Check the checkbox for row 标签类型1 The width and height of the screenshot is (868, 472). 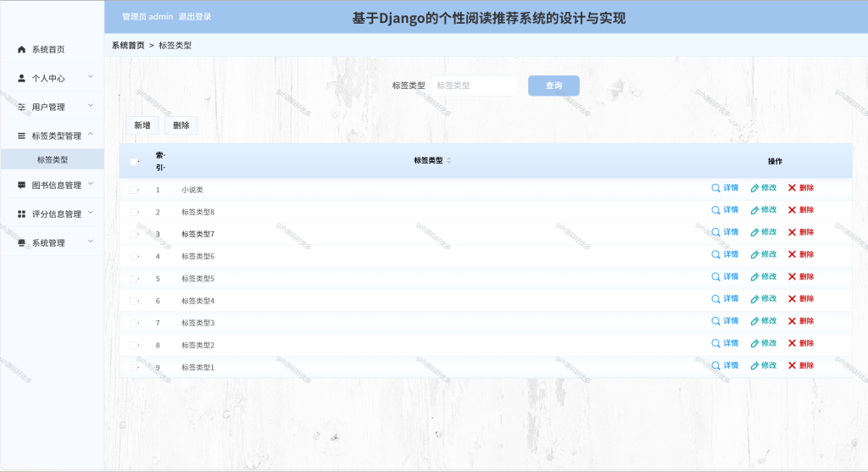coord(133,368)
